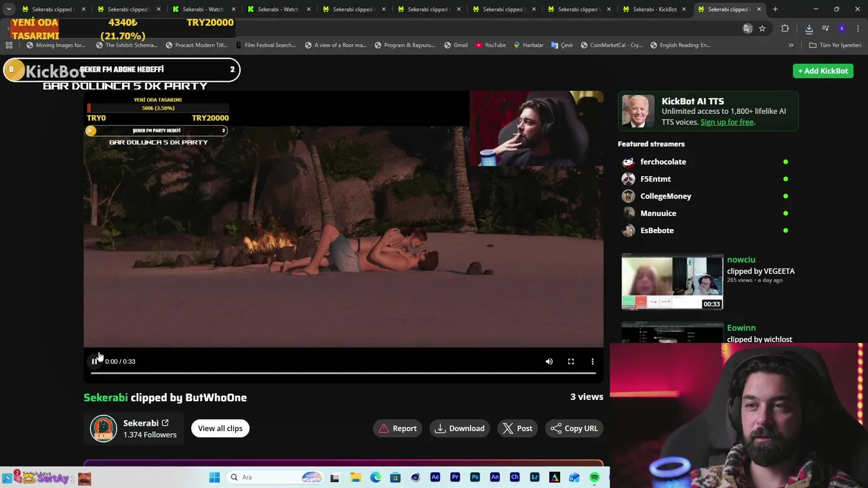Screen dimensions: 868x488
Task: Click the translate page icon in address bar
Action: pos(747,28)
